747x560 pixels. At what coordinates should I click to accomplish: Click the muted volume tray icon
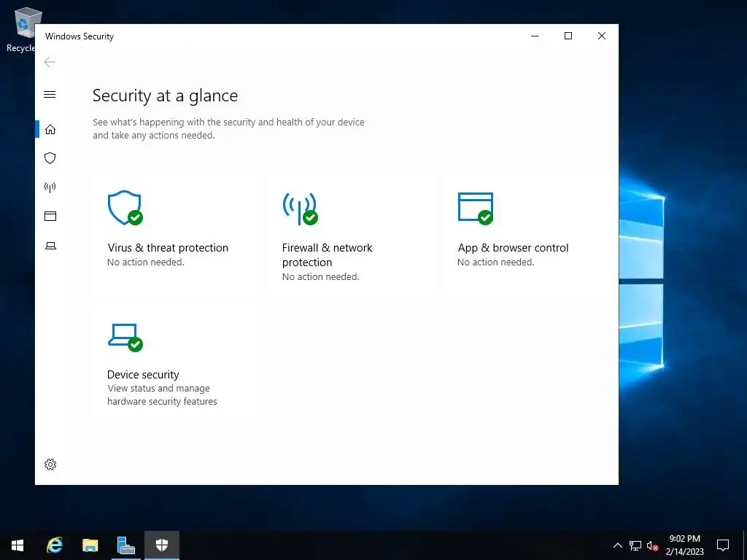[x=653, y=545]
